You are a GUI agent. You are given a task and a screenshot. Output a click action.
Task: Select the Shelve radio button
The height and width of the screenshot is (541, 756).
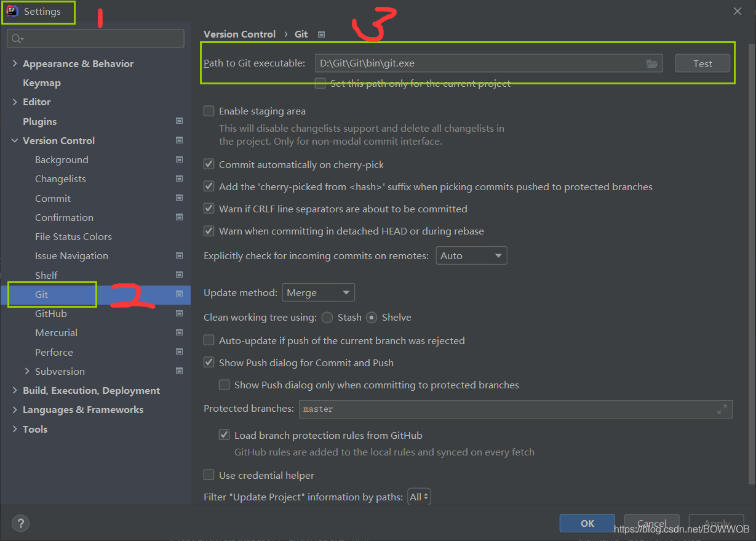pyautogui.click(x=372, y=318)
